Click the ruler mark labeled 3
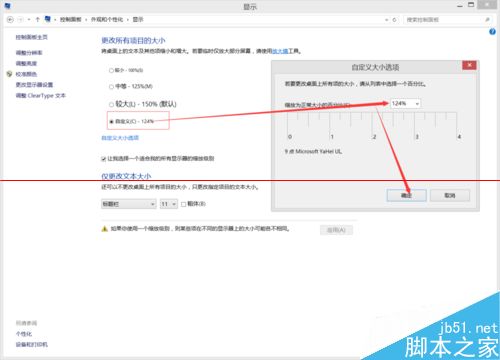This screenshot has width=500, height=360. pyautogui.click(x=417, y=137)
